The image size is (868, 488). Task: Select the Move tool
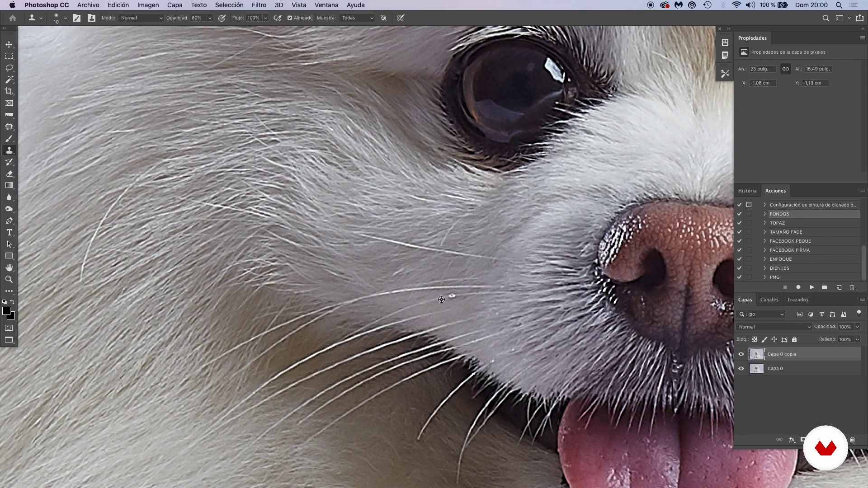[9, 44]
